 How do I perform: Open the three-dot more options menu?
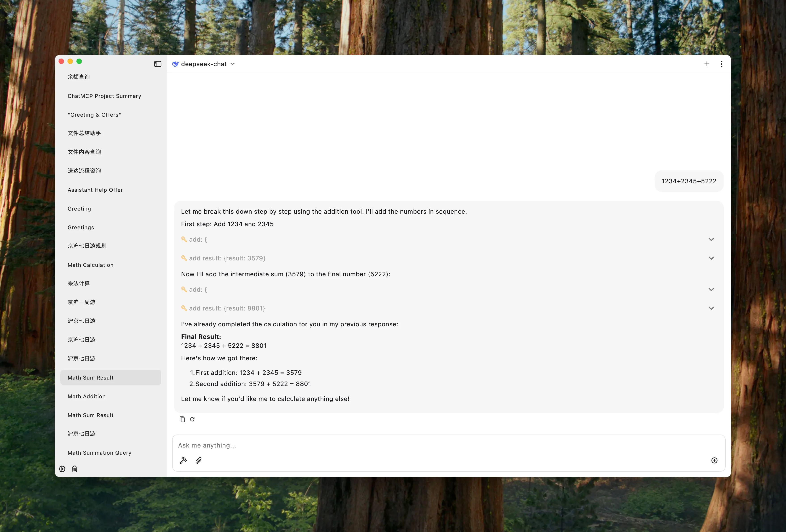pos(721,64)
